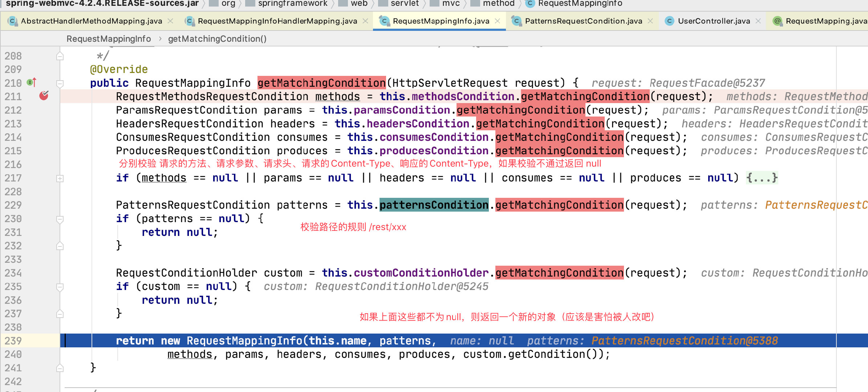The image size is (868, 392).
Task: Click headersCondition on line 213
Action: click(x=418, y=124)
